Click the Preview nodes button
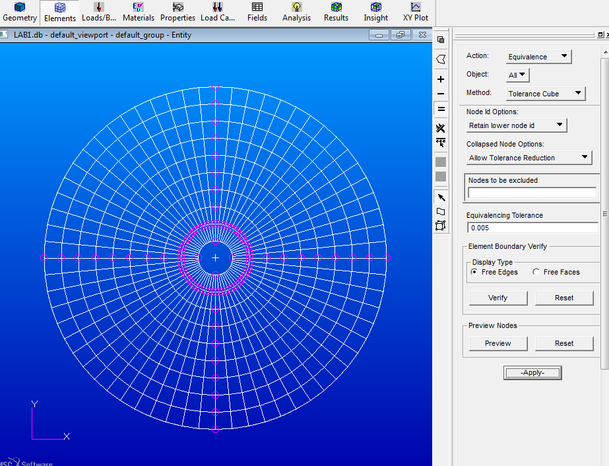The width and height of the screenshot is (609, 466). click(498, 343)
